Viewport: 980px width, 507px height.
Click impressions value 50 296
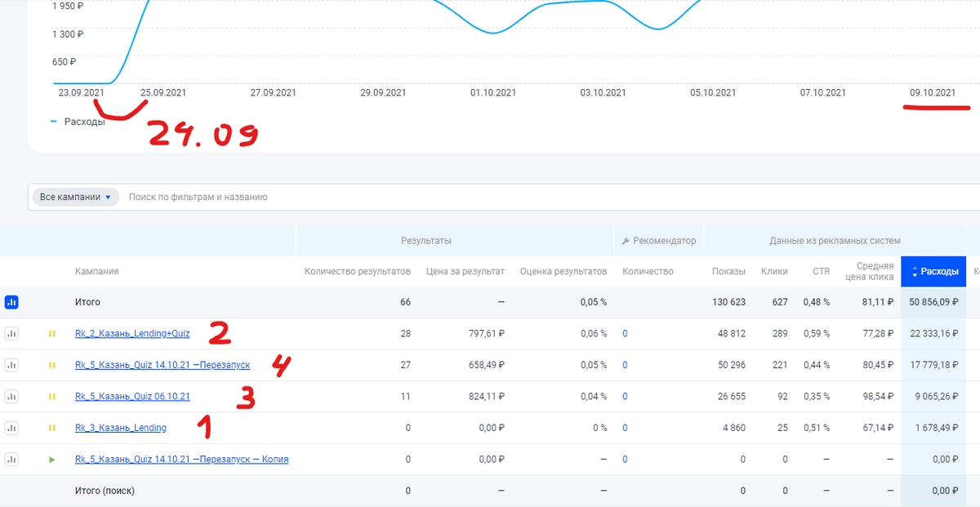pos(731,365)
